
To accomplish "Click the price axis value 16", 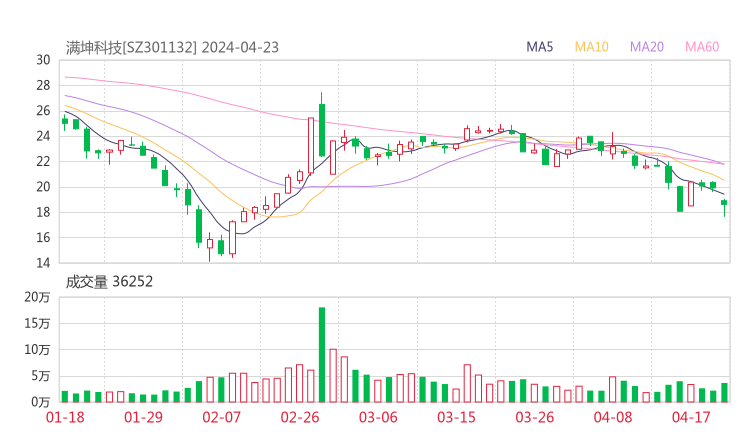I will coord(43,237).
